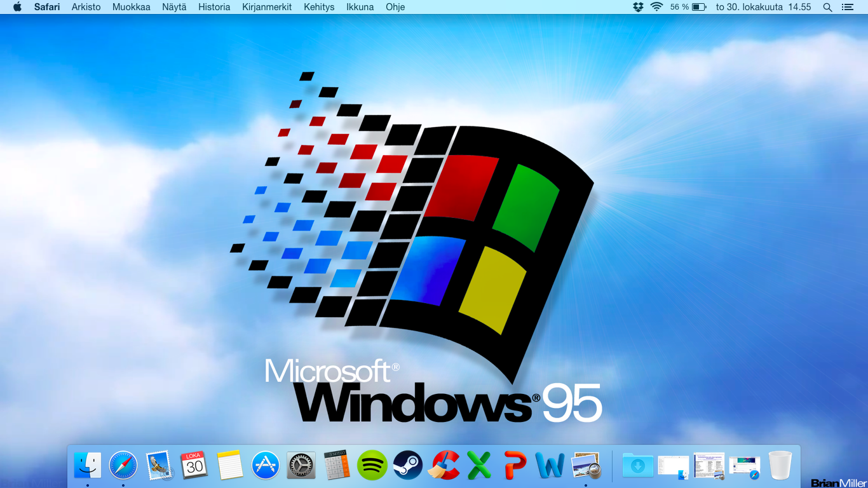Open the Kehitys menu
This screenshot has height=488, width=868.
coord(319,7)
